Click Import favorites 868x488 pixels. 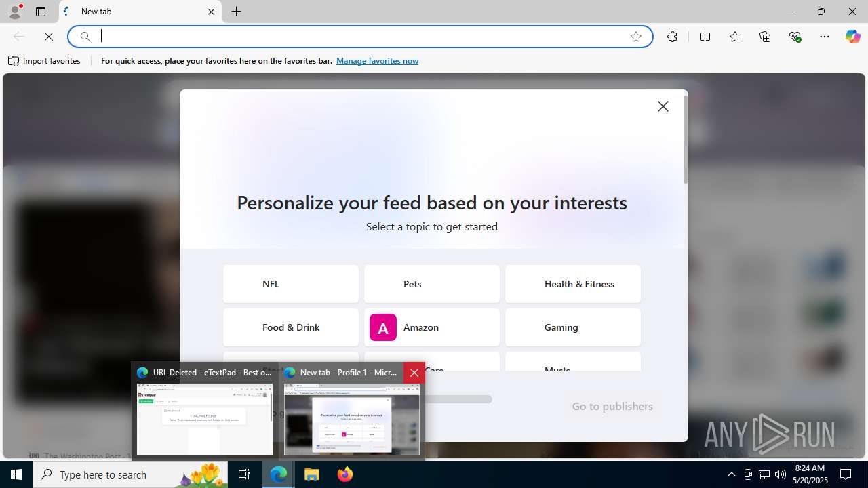point(44,61)
